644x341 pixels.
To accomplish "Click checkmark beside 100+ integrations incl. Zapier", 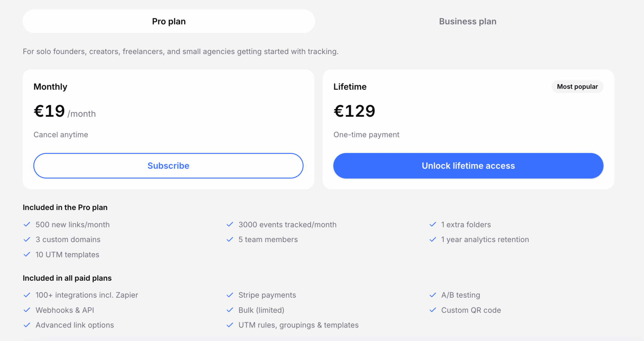I will (27, 295).
